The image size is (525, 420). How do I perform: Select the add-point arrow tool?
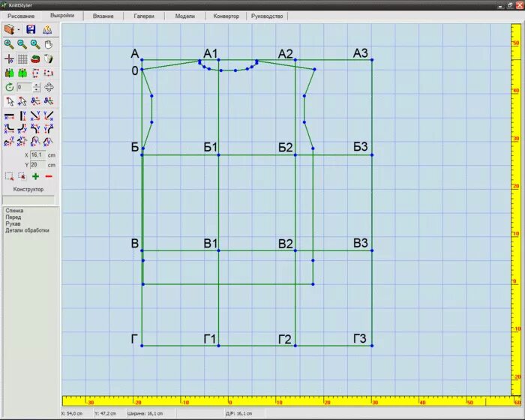tap(22, 100)
